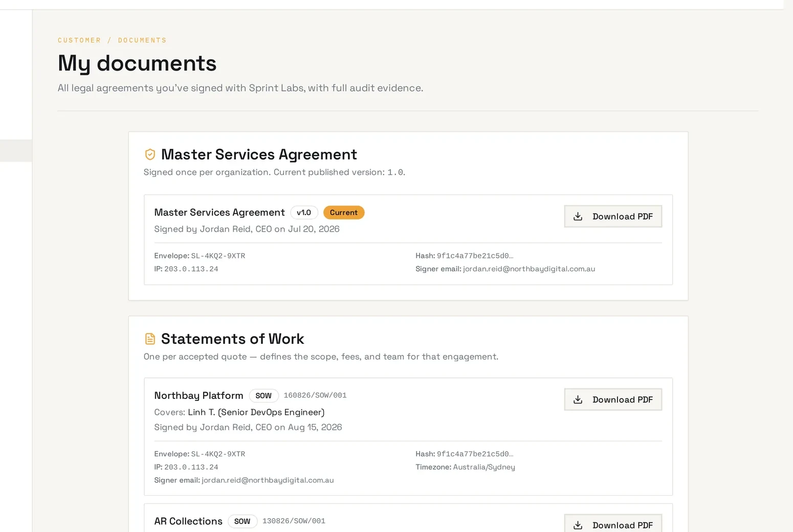Viewport: 793px width, 532px height.
Task: Click the download arrow icon in the Northbay Platform card
Action: pos(578,400)
